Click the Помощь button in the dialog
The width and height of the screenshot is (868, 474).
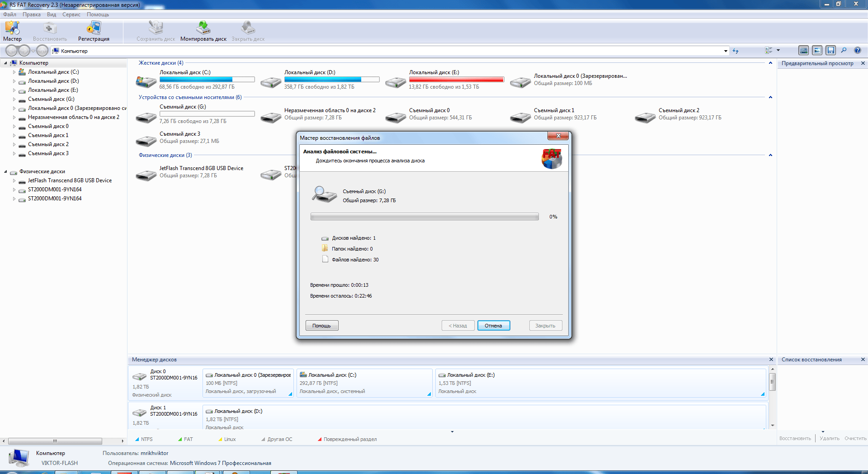coord(322,326)
